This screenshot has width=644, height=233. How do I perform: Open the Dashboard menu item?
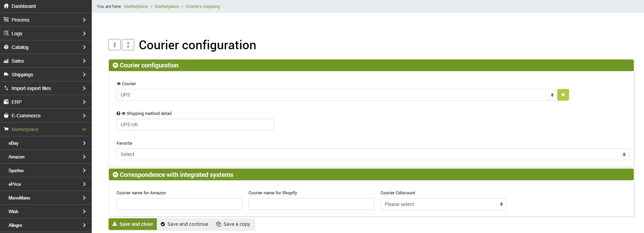(x=46, y=6)
